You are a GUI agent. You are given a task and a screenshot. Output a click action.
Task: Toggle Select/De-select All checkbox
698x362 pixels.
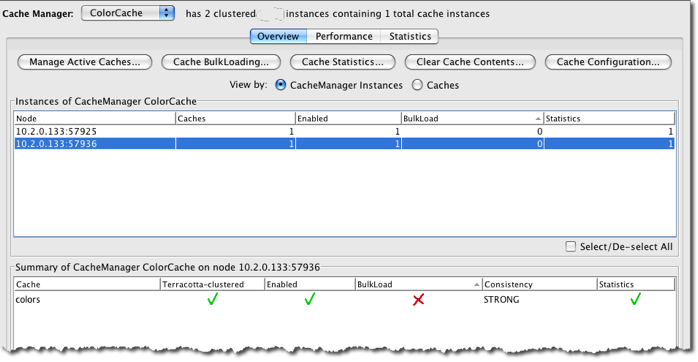(570, 246)
